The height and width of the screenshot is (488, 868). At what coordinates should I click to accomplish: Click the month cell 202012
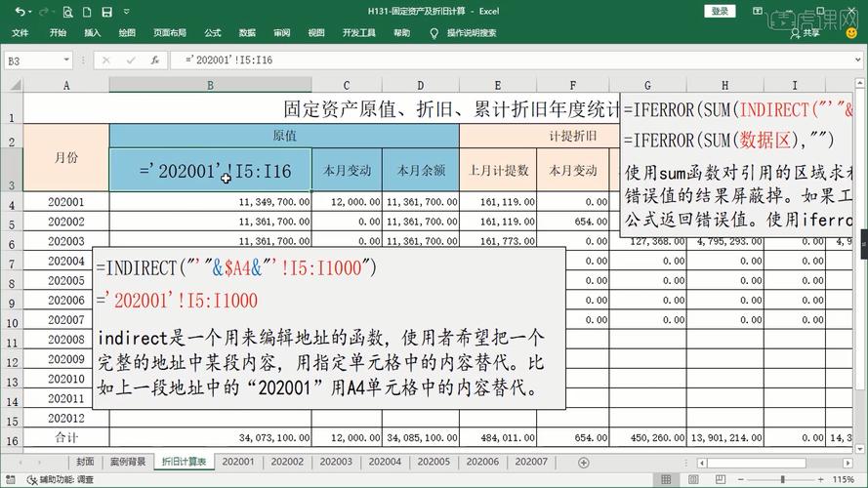coord(65,418)
